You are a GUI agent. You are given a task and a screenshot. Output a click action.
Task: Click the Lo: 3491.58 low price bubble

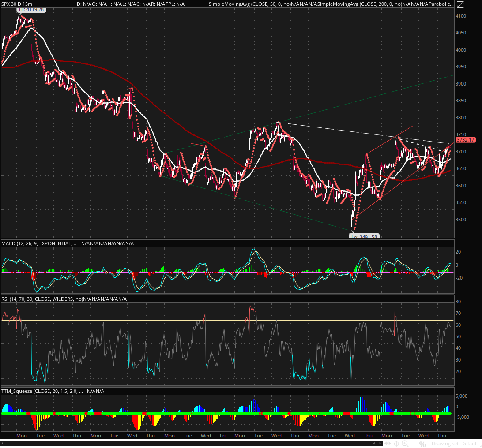(x=365, y=236)
